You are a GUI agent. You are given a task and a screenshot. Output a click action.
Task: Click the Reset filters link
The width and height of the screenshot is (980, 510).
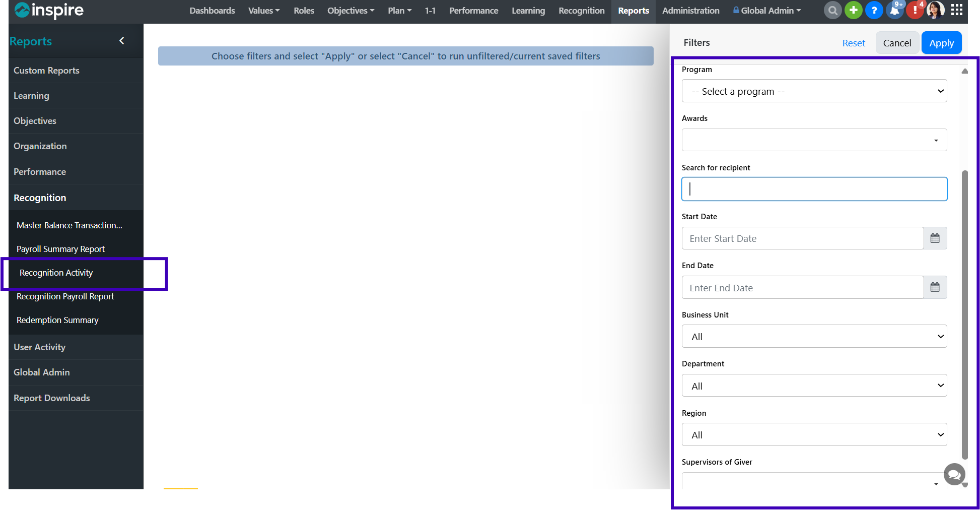click(x=854, y=43)
